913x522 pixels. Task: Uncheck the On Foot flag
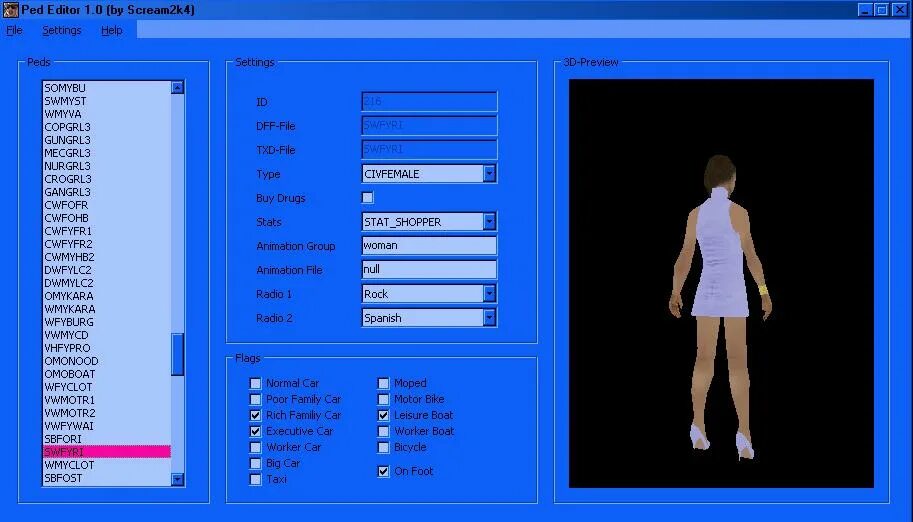click(x=383, y=471)
